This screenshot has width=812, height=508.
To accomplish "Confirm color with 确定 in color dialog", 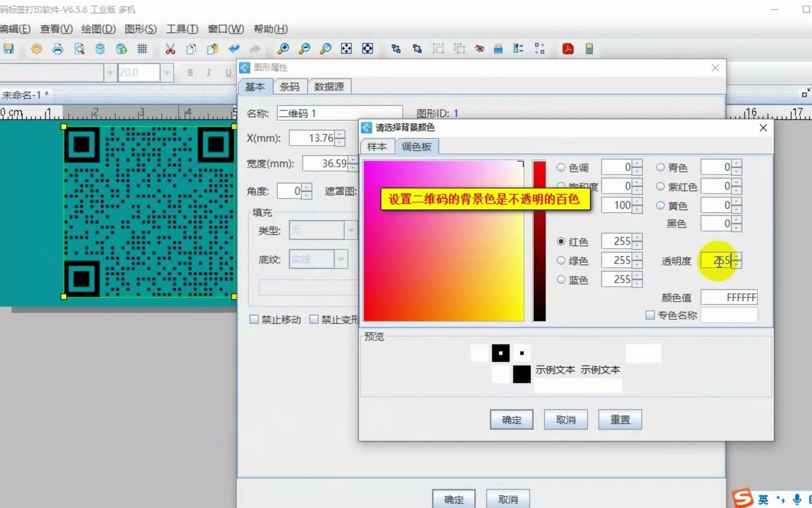I will (x=511, y=420).
